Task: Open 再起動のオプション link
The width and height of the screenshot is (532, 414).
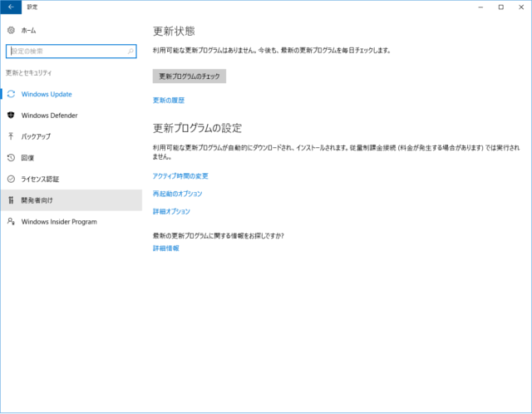Action: pos(177,194)
